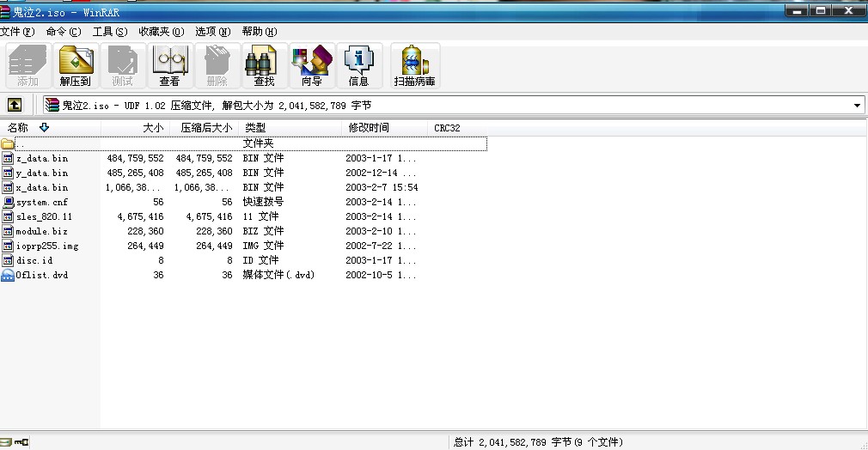Sort by 压缩后大小 column header

(205, 128)
